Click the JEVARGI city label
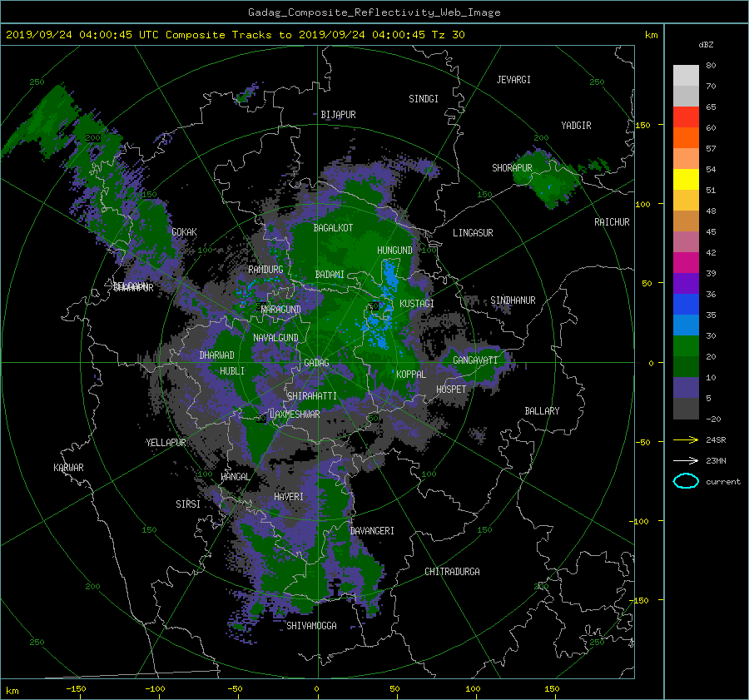Viewport: 749px width, 700px height. [513, 80]
